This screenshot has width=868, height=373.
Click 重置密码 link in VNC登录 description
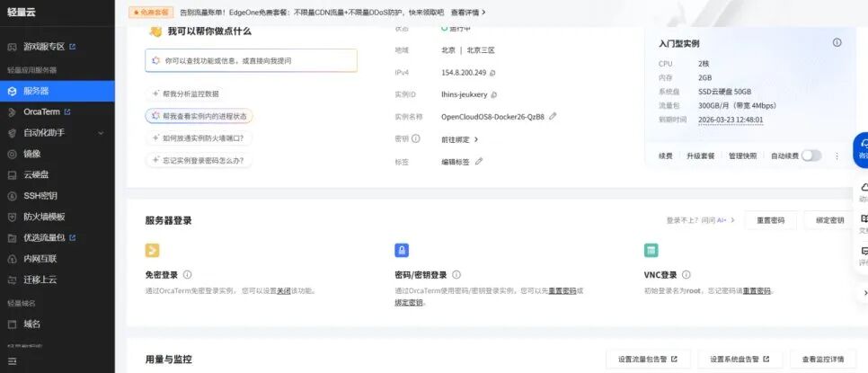[x=757, y=290]
